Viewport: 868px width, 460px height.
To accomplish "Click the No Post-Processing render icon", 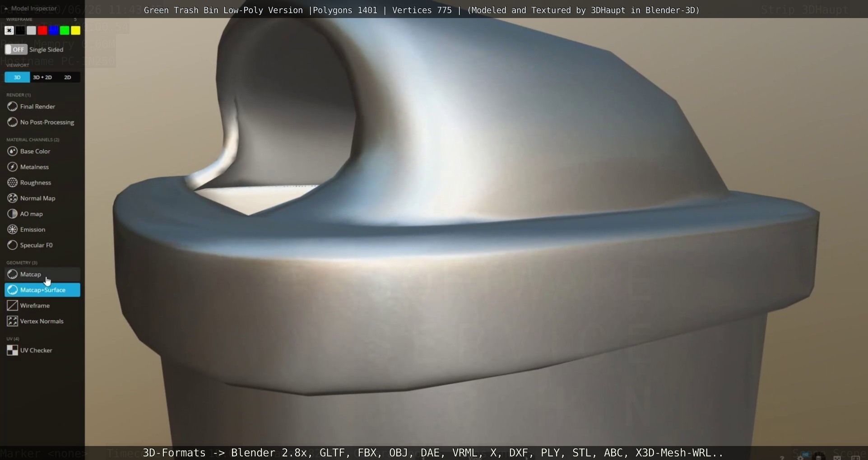I will pyautogui.click(x=13, y=122).
